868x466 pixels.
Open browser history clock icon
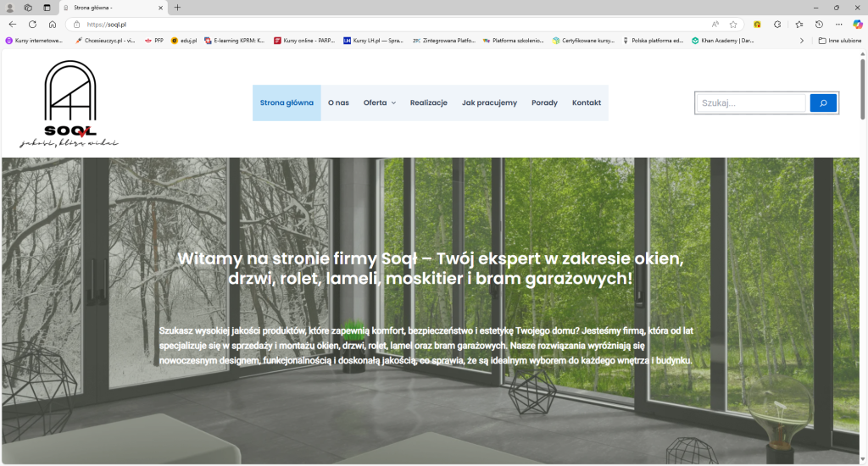click(x=819, y=25)
